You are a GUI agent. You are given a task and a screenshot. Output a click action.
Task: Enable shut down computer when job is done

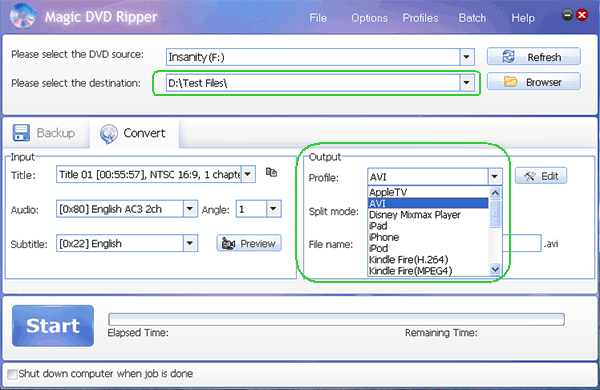click(x=12, y=374)
